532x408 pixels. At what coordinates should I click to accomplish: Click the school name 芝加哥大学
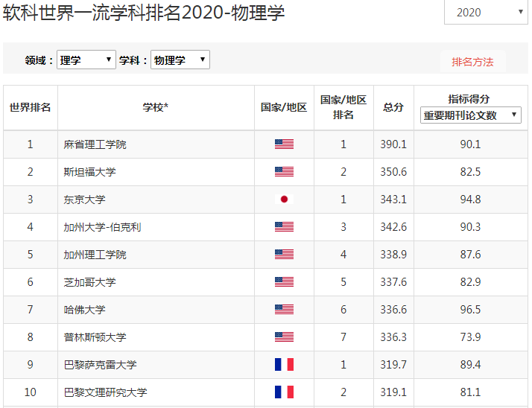pyautogui.click(x=89, y=282)
